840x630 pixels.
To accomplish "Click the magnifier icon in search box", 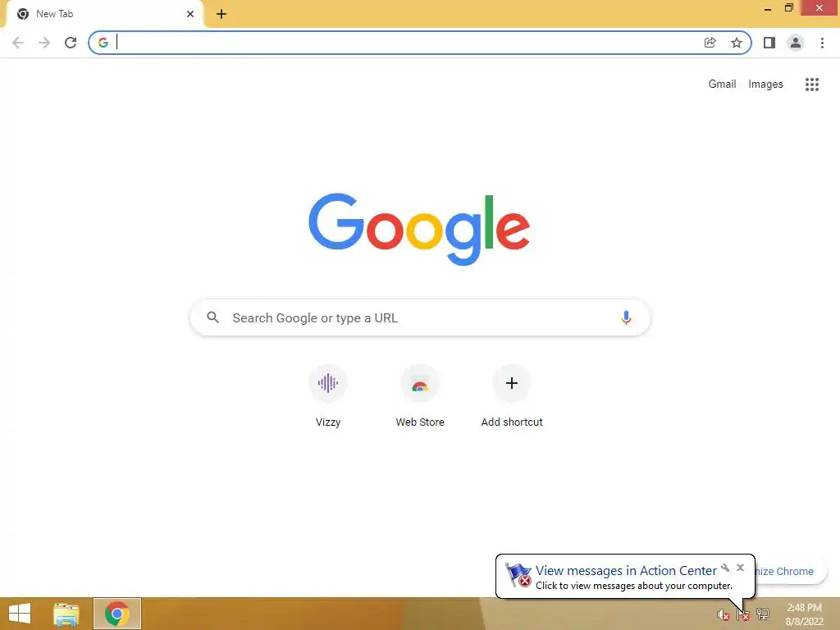I will click(212, 317).
